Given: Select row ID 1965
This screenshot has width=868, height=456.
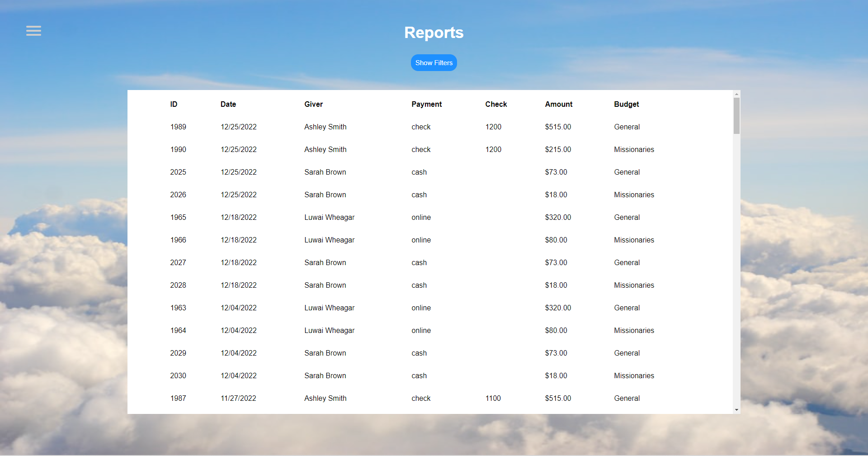Looking at the screenshot, I should click(430, 217).
